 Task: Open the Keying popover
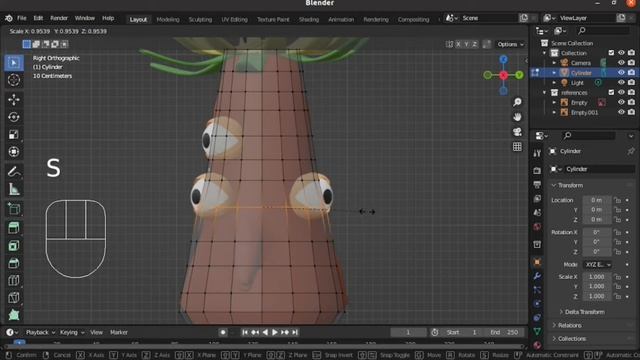point(72,332)
